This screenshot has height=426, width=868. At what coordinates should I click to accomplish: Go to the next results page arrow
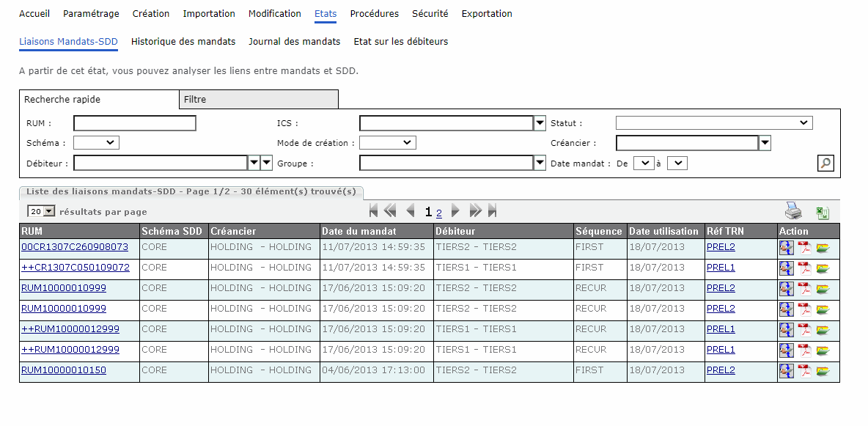pos(455,212)
